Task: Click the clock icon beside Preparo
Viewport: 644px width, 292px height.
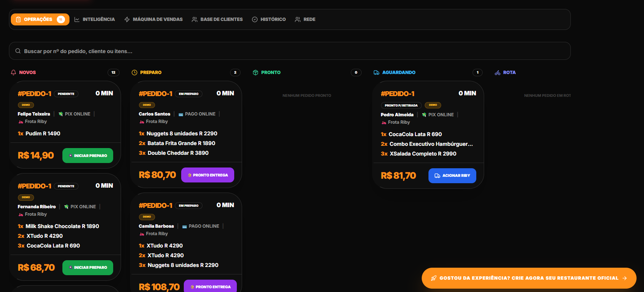Action: coord(134,73)
